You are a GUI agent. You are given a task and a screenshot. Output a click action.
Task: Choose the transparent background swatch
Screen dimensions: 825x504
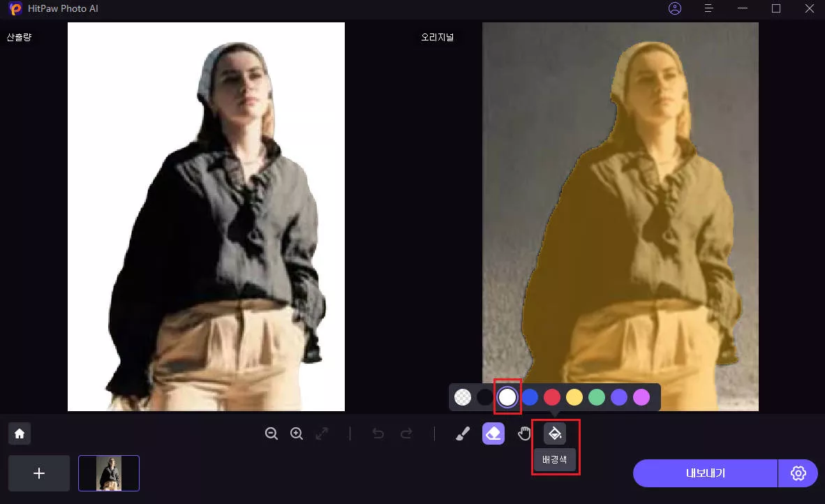pyautogui.click(x=463, y=397)
